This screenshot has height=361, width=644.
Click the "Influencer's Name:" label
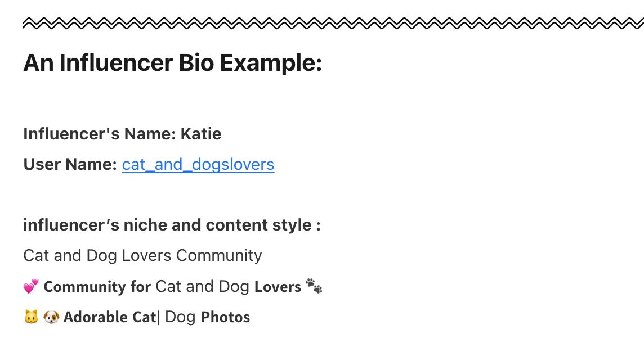pos(100,134)
